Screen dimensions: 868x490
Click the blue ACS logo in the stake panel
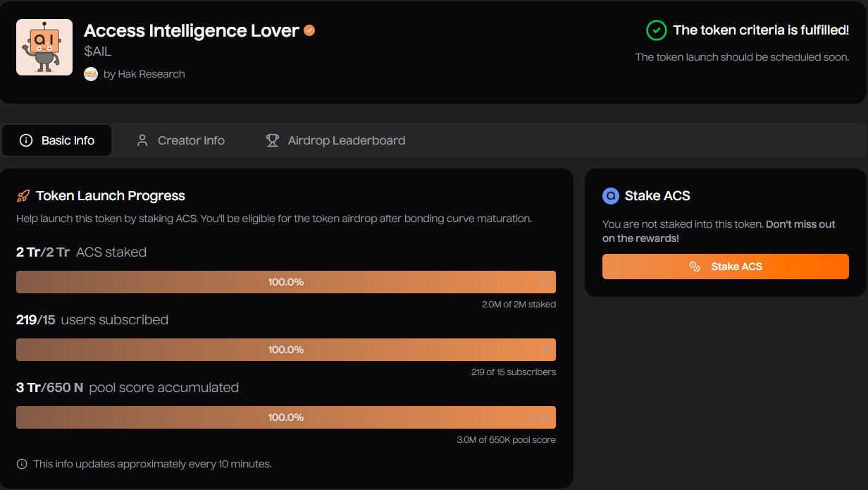[610, 196]
